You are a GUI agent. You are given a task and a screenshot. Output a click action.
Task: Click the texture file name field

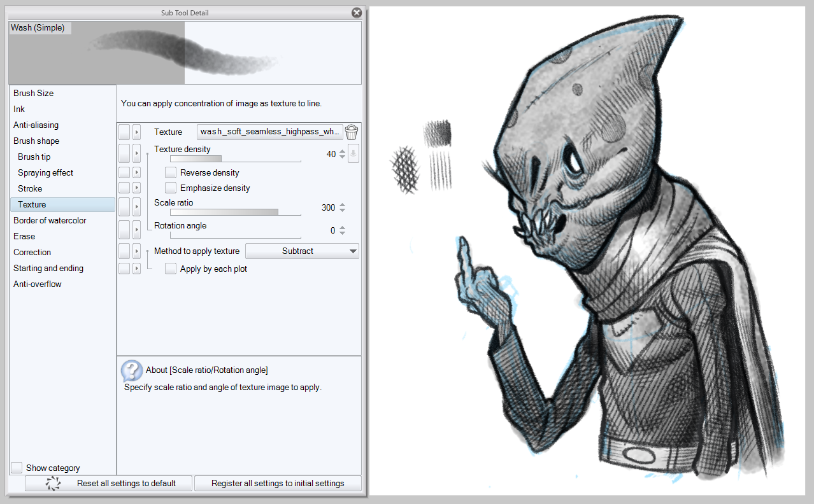270,132
